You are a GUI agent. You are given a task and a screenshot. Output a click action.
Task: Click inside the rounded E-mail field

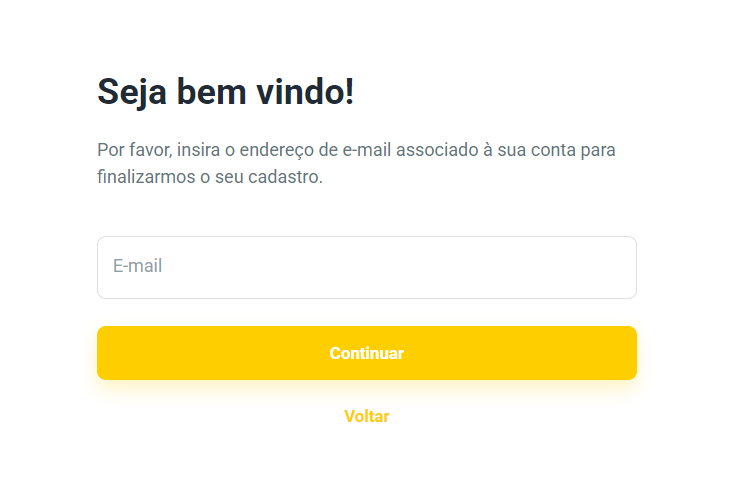(366, 267)
